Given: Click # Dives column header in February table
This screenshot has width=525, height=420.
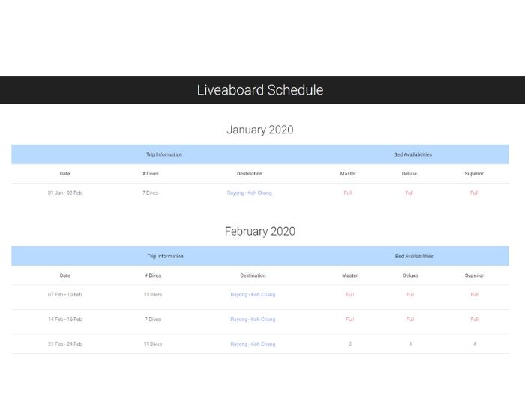Looking at the screenshot, I should pyautogui.click(x=153, y=275).
